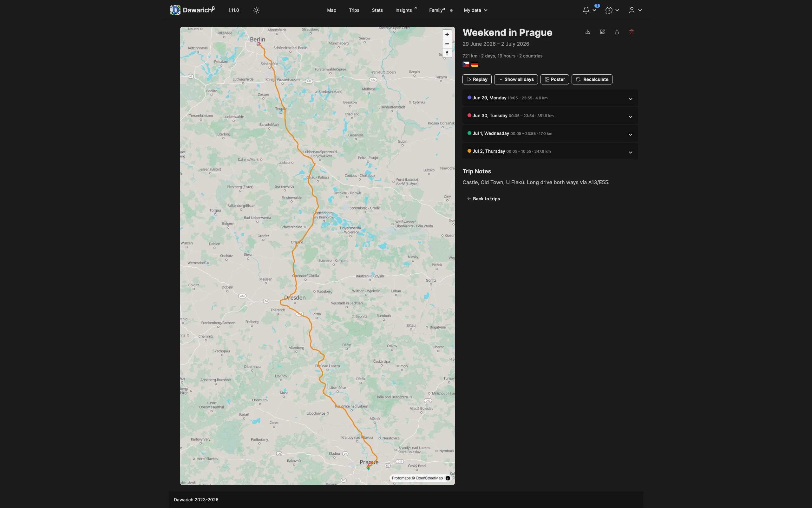812x508 pixels.
Task: Click the Czech Republic flag
Action: tap(466, 64)
